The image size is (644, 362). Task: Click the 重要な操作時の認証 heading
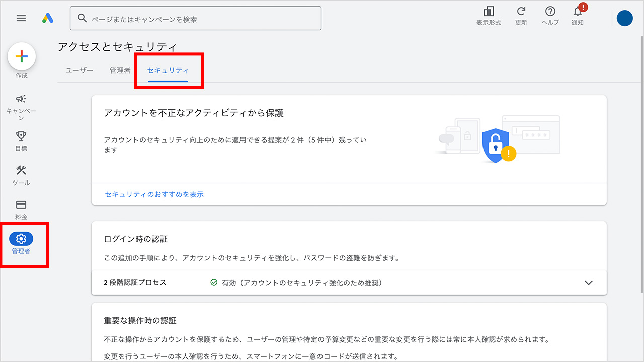point(140,320)
